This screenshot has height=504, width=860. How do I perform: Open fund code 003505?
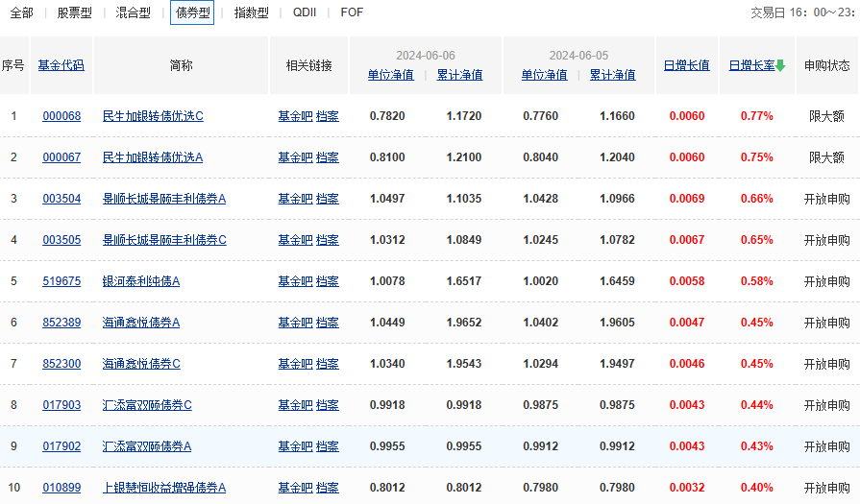(61, 240)
